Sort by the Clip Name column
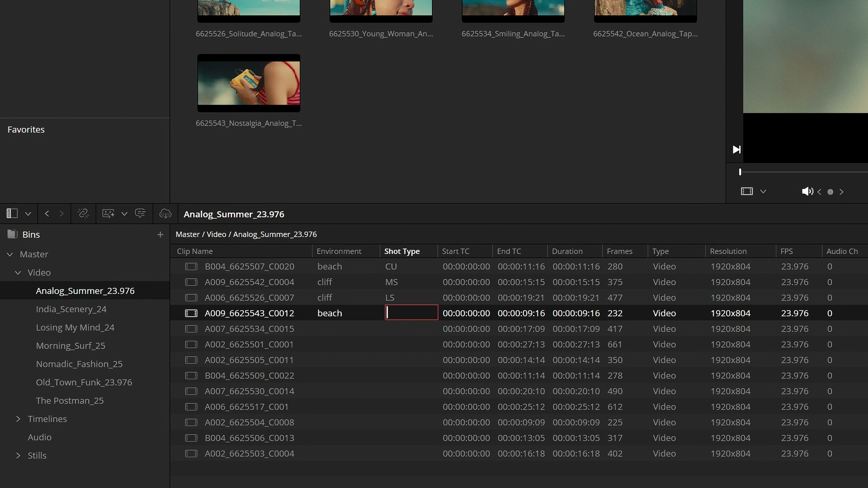 pyautogui.click(x=195, y=251)
